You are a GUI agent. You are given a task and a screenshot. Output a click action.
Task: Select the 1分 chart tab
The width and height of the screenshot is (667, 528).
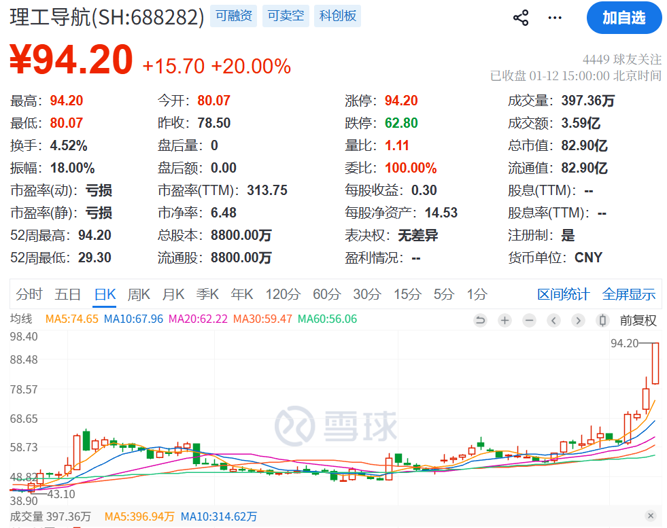coord(477,294)
